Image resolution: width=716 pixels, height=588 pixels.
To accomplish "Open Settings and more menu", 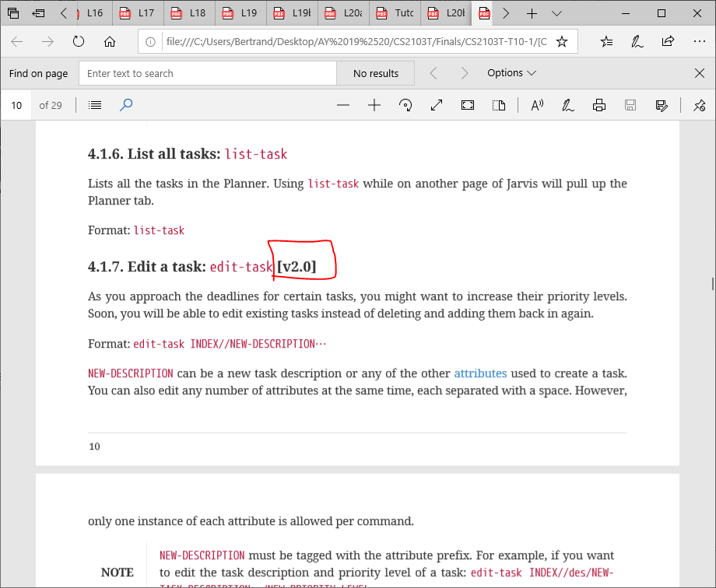I will tap(699, 41).
